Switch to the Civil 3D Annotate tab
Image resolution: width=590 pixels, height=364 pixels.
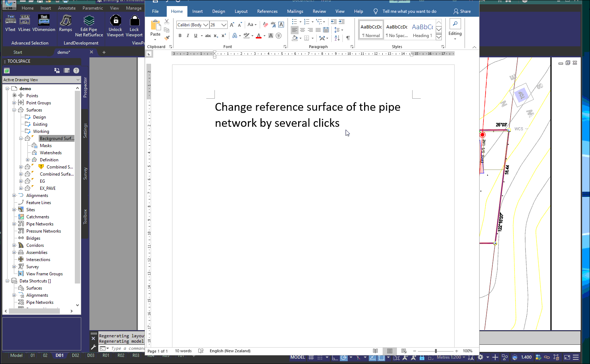pyautogui.click(x=67, y=8)
